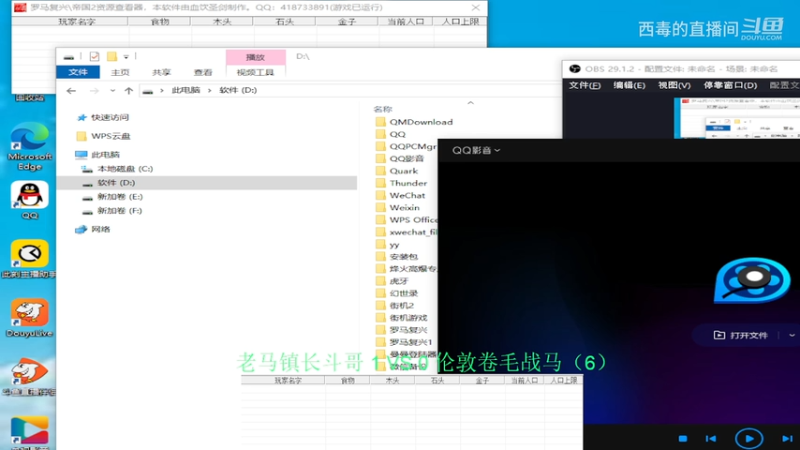Launch QQ penguin desktop icon
Screen dimensions: 800x450
click(x=30, y=200)
